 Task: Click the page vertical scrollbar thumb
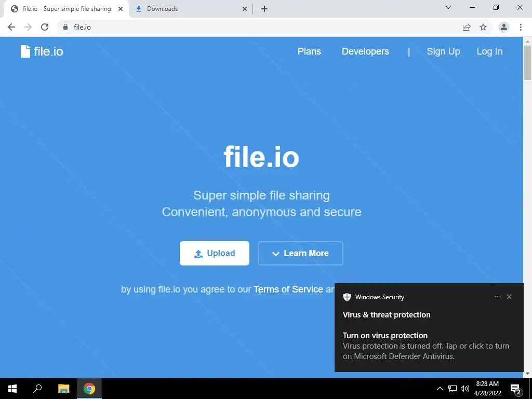click(x=527, y=63)
